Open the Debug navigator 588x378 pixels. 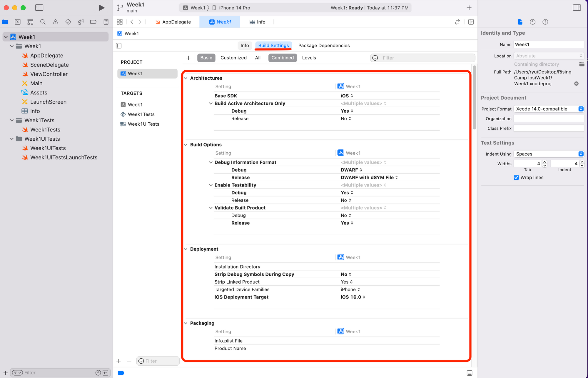point(81,22)
